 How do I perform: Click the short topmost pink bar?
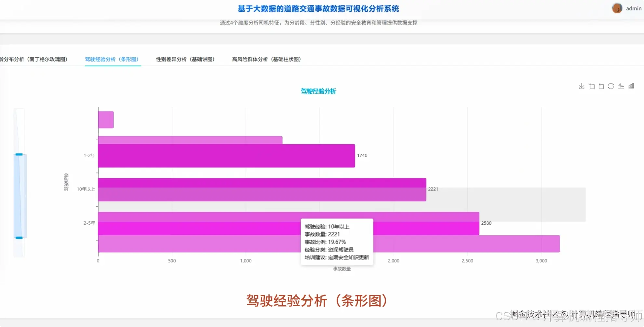106,120
